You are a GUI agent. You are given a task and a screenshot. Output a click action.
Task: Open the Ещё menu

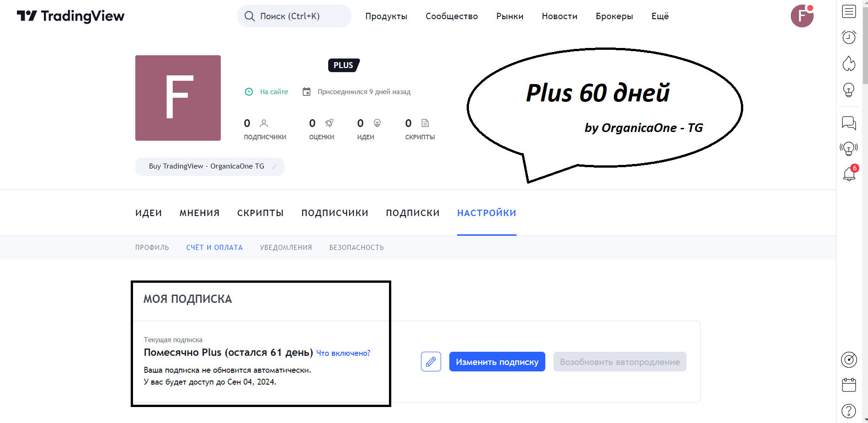[x=660, y=16]
